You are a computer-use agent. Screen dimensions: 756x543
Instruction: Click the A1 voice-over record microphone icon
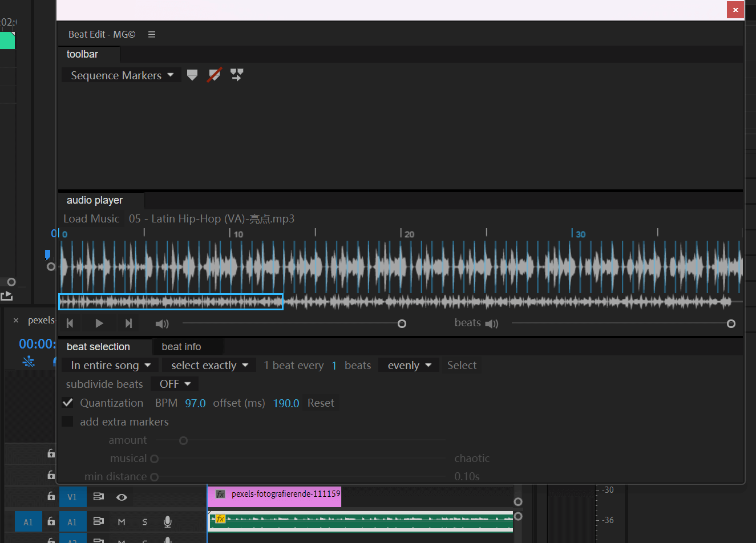[167, 521]
